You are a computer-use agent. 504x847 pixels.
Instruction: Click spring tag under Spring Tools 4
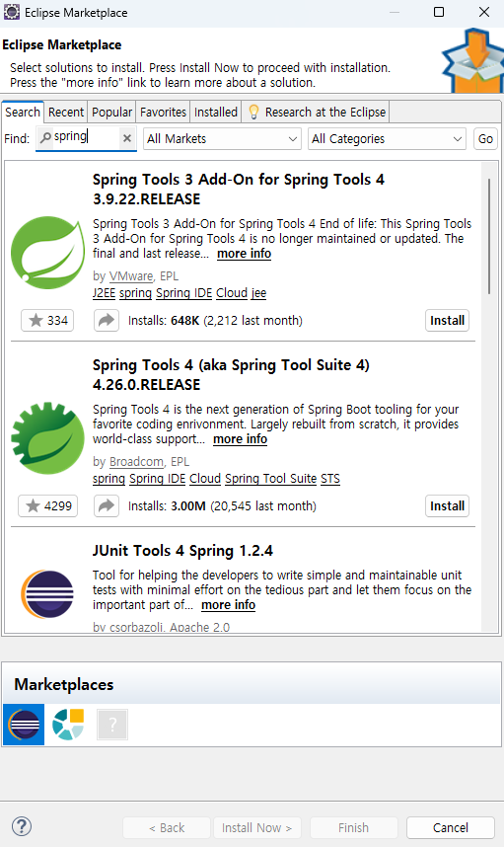109,479
